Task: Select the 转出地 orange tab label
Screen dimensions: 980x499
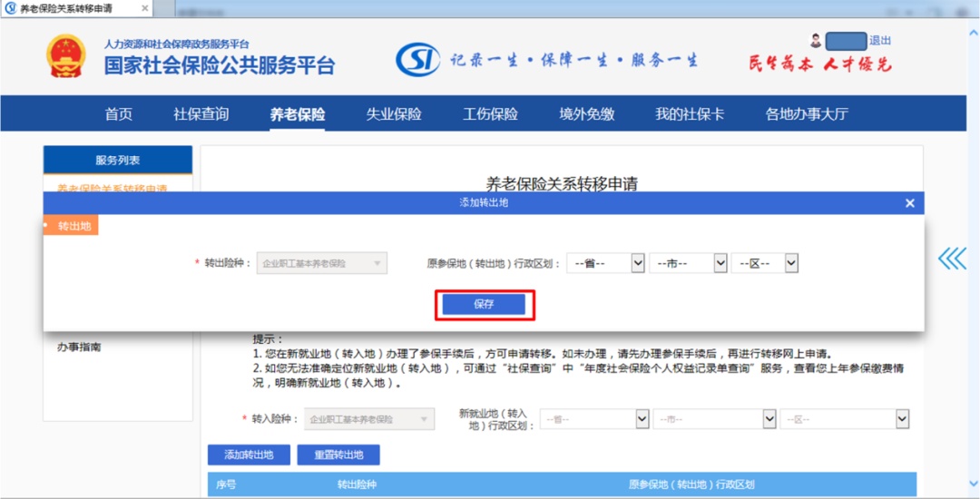Action: pyautogui.click(x=71, y=226)
